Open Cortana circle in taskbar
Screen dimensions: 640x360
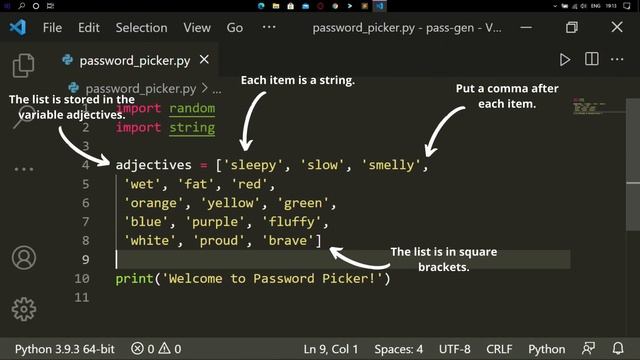pos(36,6)
